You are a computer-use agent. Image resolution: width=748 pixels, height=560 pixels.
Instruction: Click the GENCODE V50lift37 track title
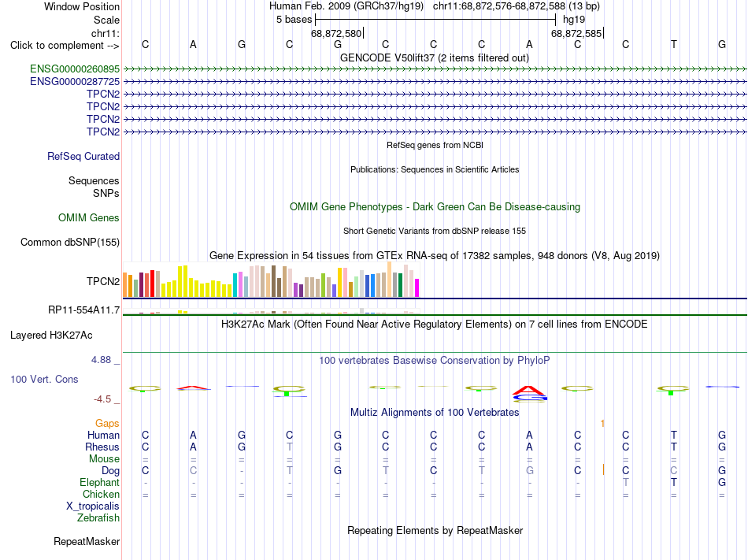(435, 58)
